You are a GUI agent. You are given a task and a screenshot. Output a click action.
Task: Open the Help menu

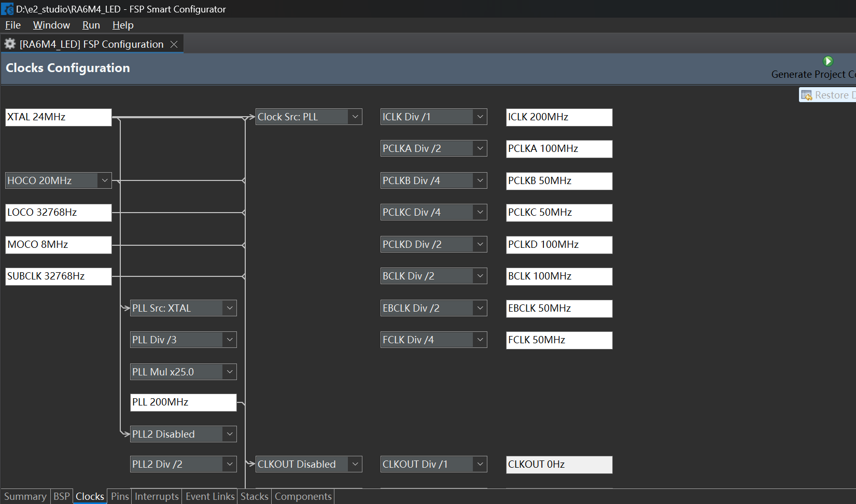tap(123, 25)
